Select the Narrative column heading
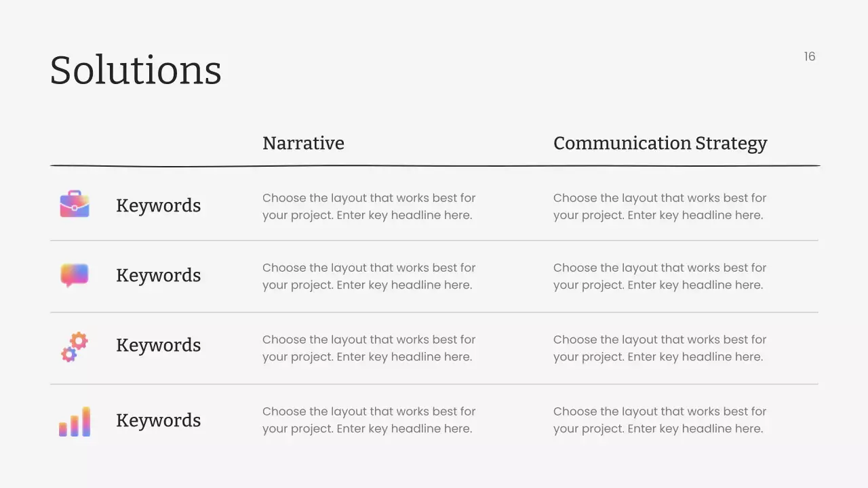 coord(303,143)
